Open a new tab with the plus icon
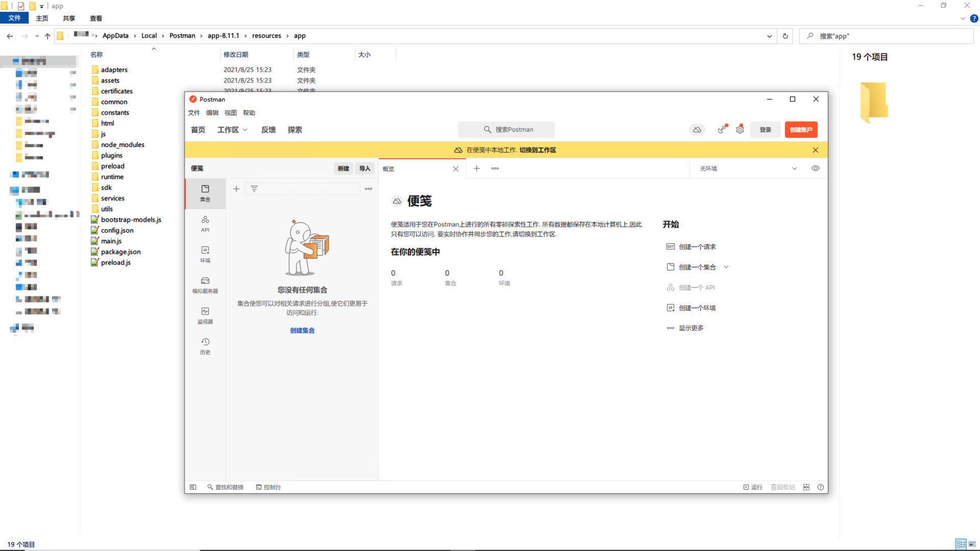 [476, 168]
